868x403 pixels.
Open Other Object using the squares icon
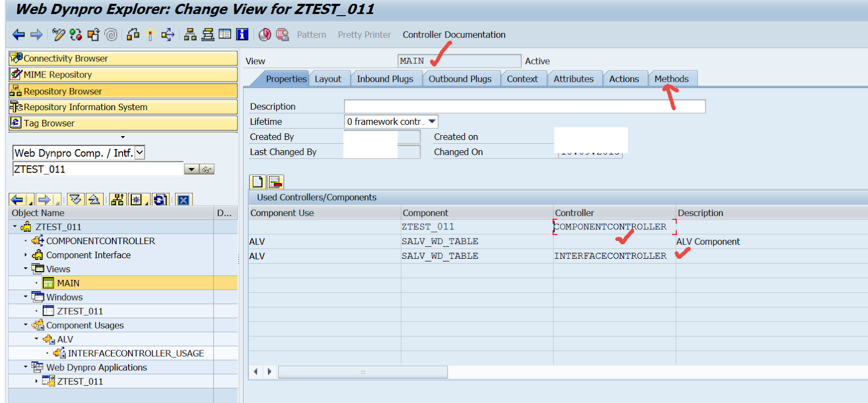click(93, 35)
